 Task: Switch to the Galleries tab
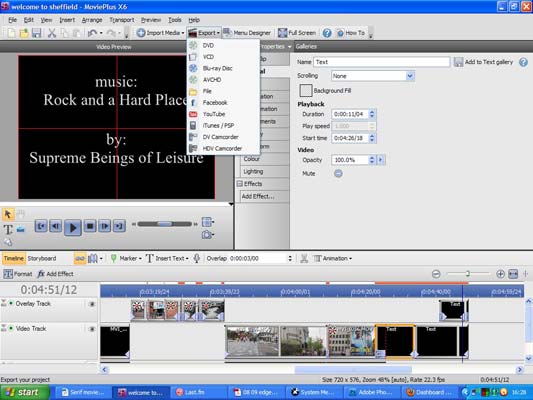306,47
